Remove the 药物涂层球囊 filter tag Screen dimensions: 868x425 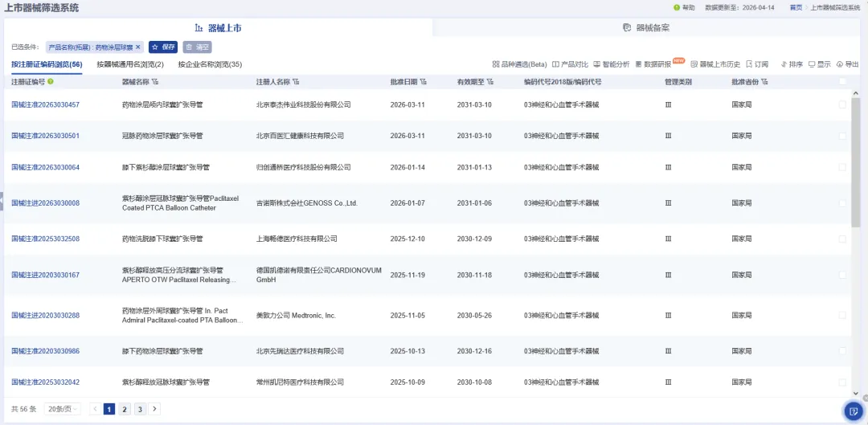coord(137,47)
